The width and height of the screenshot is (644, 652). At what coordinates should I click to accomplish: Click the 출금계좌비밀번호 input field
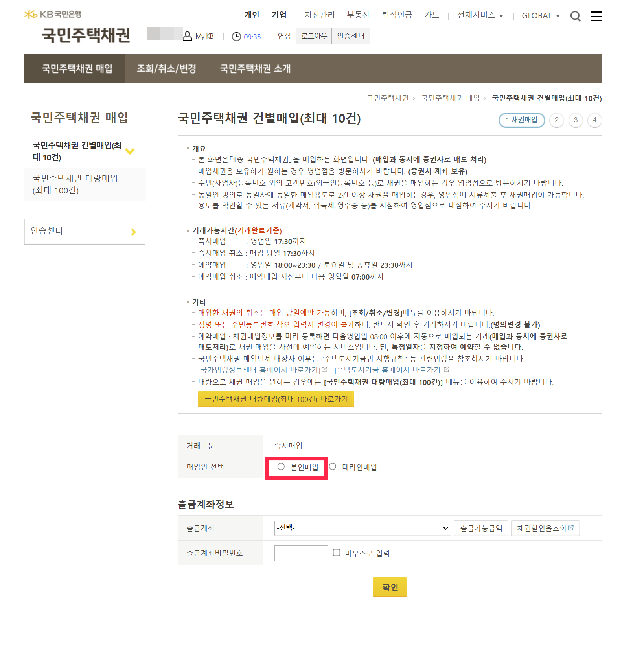tap(301, 553)
